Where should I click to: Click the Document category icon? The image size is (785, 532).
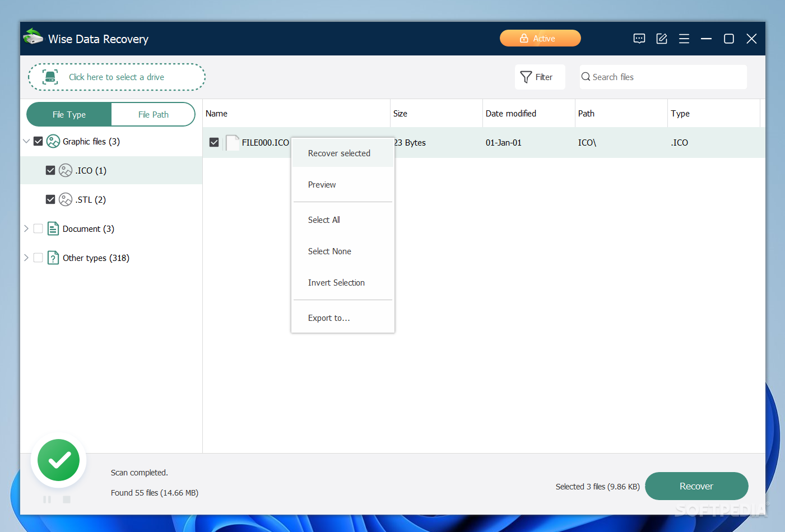[x=53, y=228]
